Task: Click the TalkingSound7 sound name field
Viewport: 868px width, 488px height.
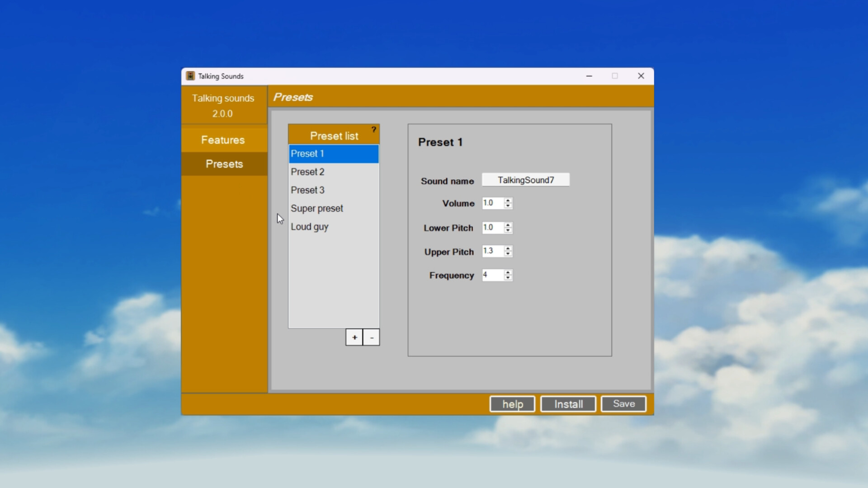Action: click(525, 179)
